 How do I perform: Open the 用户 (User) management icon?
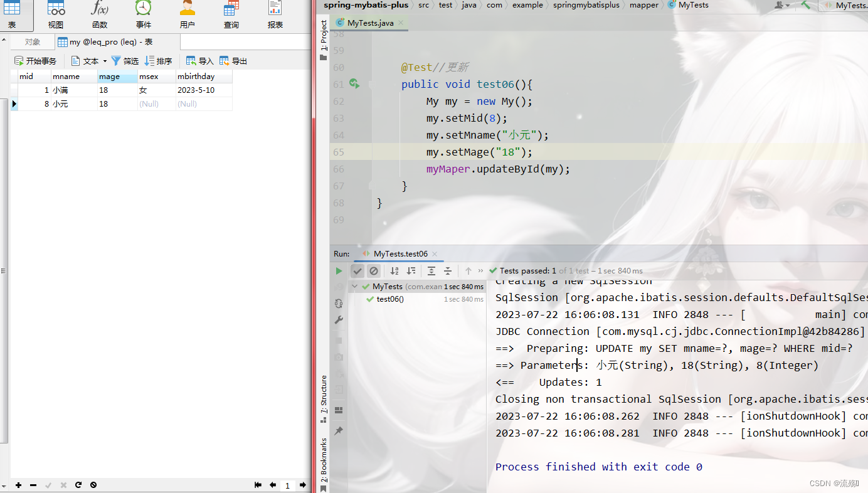[187, 16]
